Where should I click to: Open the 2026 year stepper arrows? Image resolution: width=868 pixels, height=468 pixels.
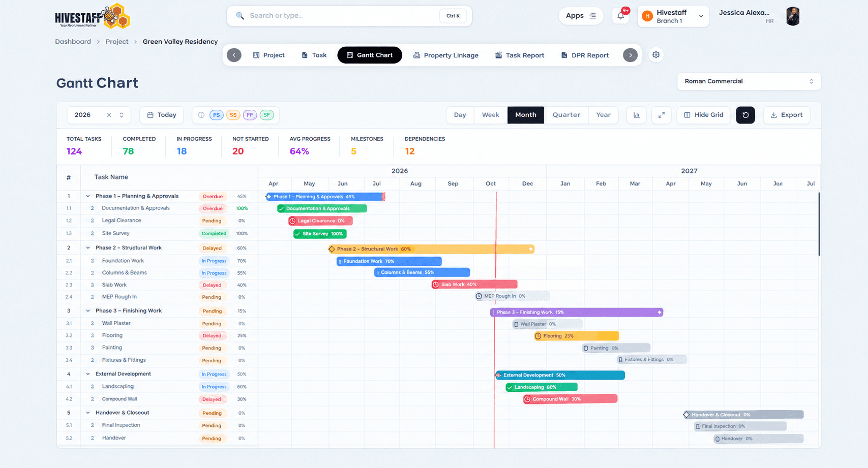122,115
